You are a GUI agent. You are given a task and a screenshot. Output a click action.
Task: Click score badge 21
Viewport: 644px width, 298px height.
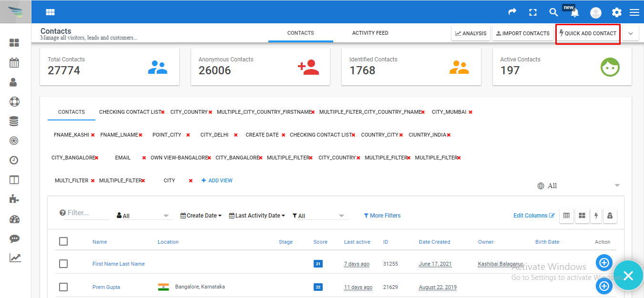click(x=318, y=264)
